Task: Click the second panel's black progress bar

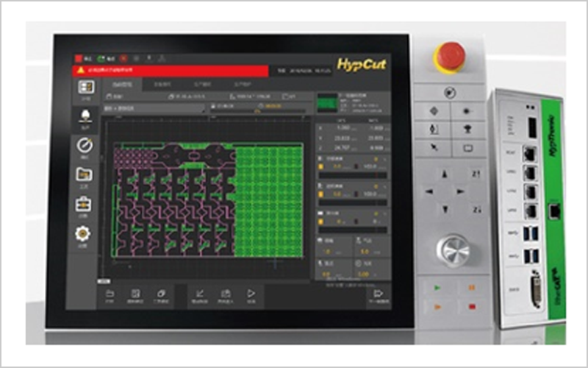Action: click(353, 203)
